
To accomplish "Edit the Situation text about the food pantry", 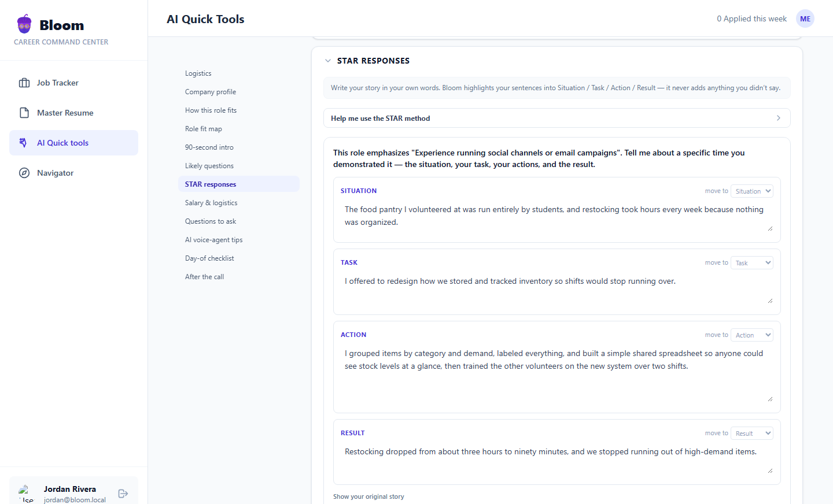I will pyautogui.click(x=557, y=216).
